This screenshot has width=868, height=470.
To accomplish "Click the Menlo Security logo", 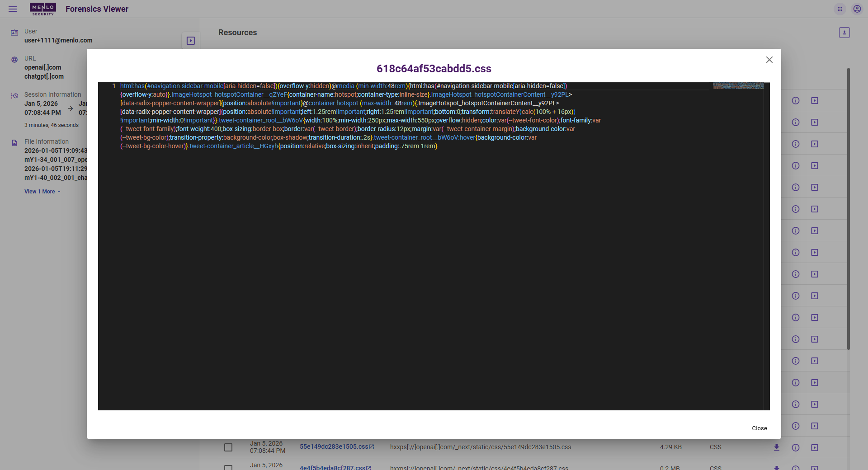I will 43,9.
